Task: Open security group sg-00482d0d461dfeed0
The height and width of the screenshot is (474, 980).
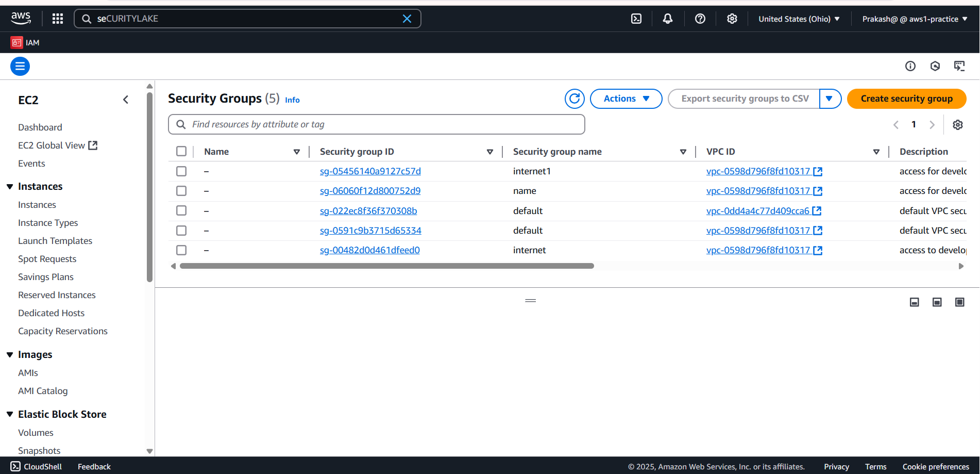Action: [370, 250]
